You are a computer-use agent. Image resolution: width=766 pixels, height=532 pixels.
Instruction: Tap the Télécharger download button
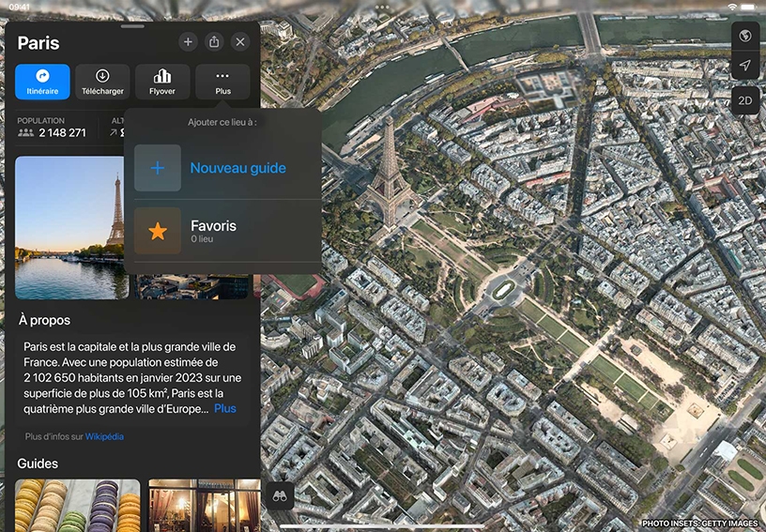click(102, 82)
